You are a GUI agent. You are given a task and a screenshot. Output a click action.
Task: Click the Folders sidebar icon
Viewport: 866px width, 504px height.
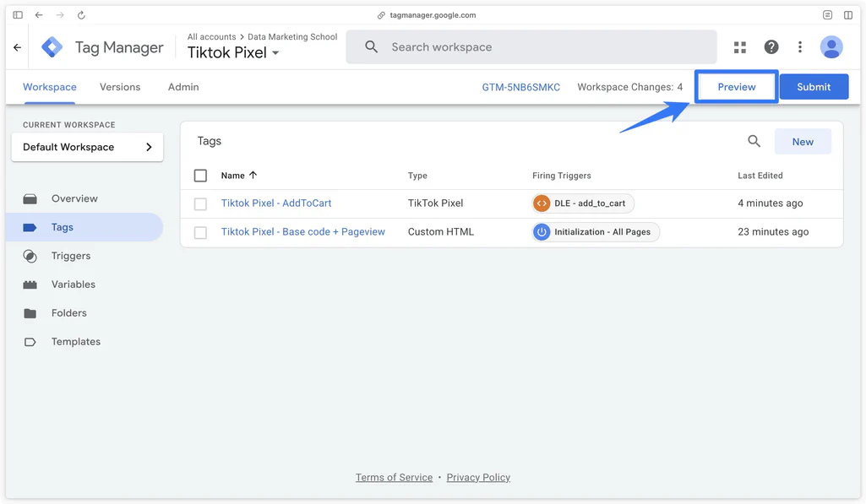pyautogui.click(x=30, y=313)
